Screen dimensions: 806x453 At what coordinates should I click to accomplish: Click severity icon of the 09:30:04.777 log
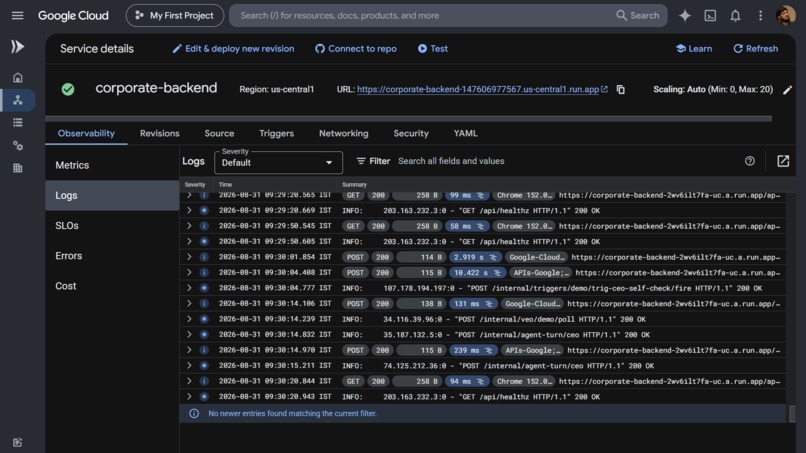(x=204, y=288)
